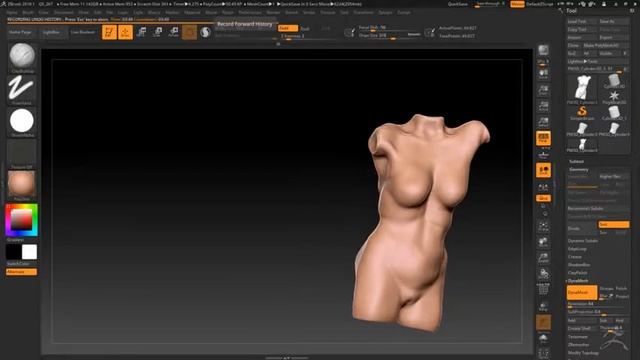Viewport: 640px width, 360px height.
Task: Expand ShadowBox section
Action: tap(579, 264)
